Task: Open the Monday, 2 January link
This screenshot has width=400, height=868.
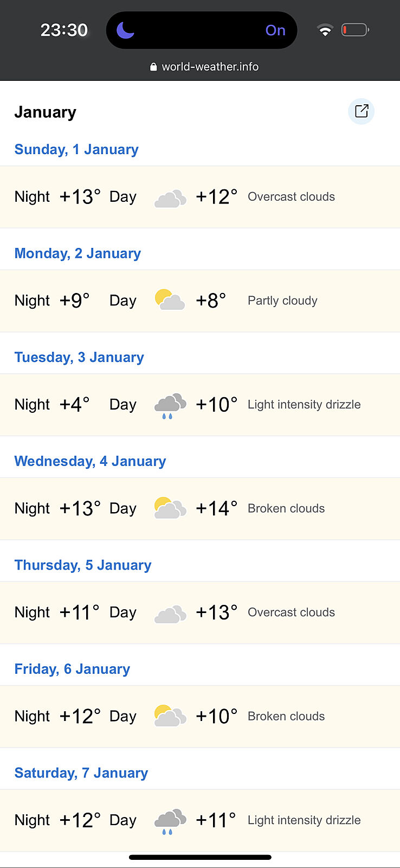Action: (x=78, y=253)
